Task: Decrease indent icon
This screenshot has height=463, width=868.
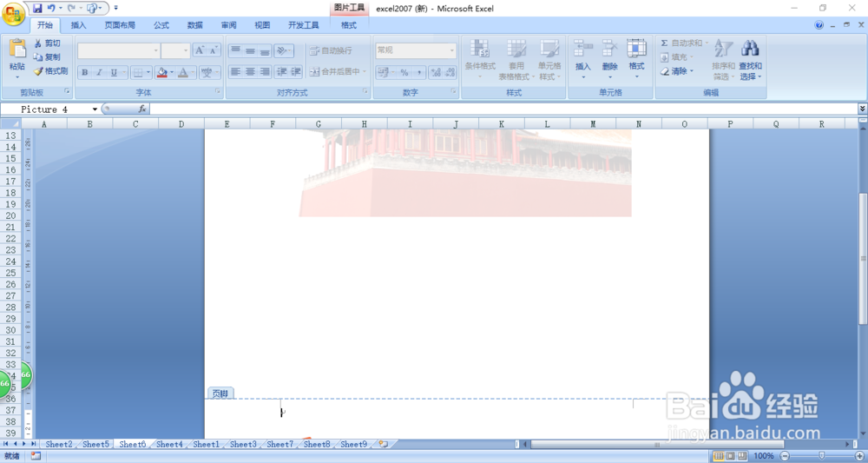Action: tap(282, 72)
